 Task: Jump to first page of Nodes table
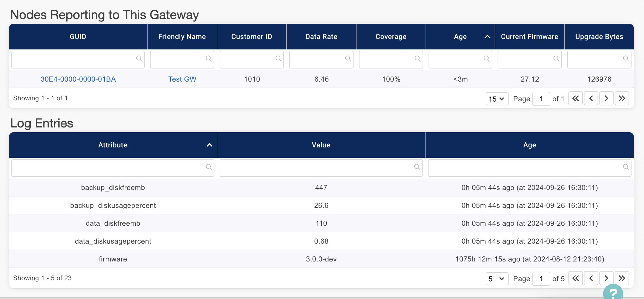click(576, 99)
